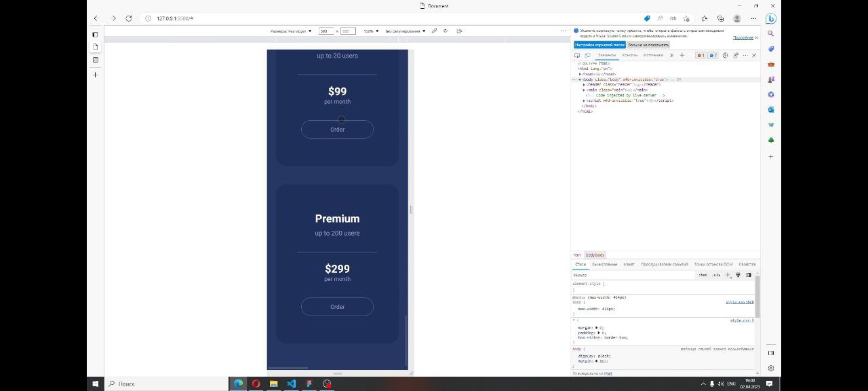Add a new style rule with plus icon

pos(727,275)
